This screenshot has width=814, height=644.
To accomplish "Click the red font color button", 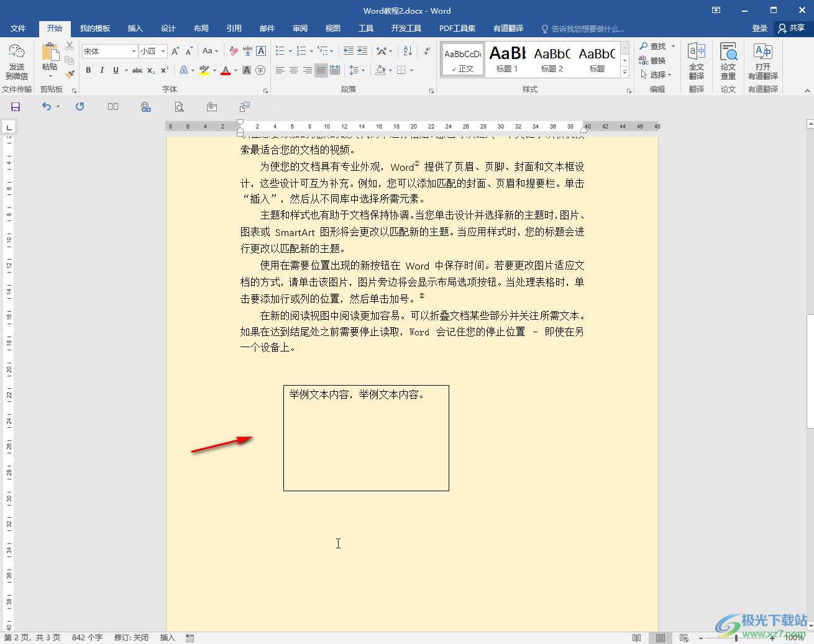I will [x=226, y=70].
